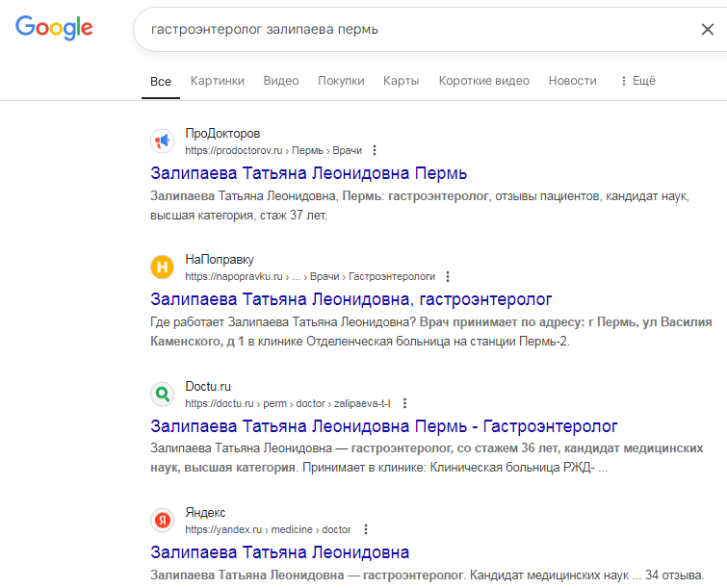Click the ПроДокторов site favicon
727x588 pixels.
pos(163,141)
